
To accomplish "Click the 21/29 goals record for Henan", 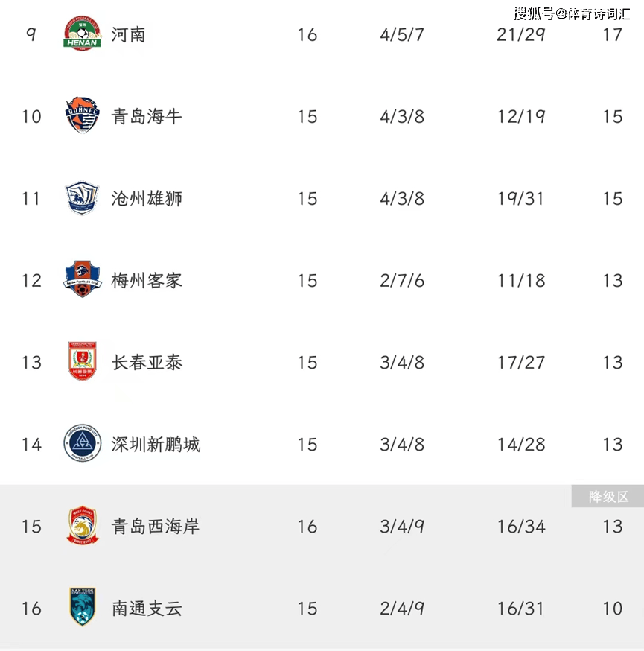I will click(x=521, y=34).
